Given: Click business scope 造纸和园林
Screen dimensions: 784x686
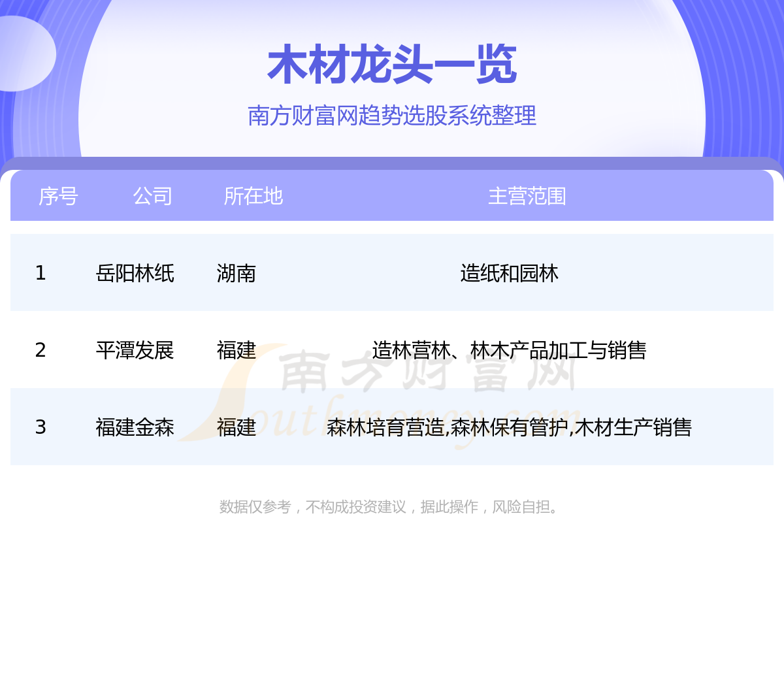Looking at the screenshot, I should click(x=510, y=273).
